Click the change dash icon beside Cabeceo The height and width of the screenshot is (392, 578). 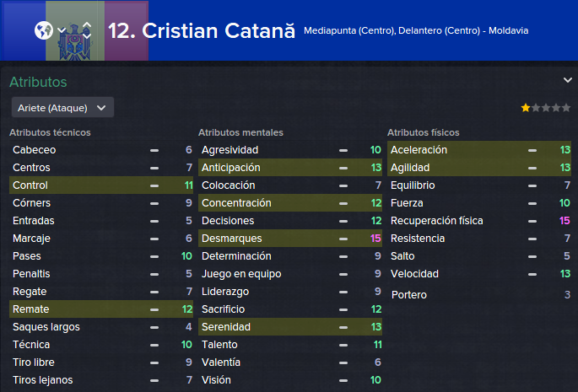pos(154,150)
